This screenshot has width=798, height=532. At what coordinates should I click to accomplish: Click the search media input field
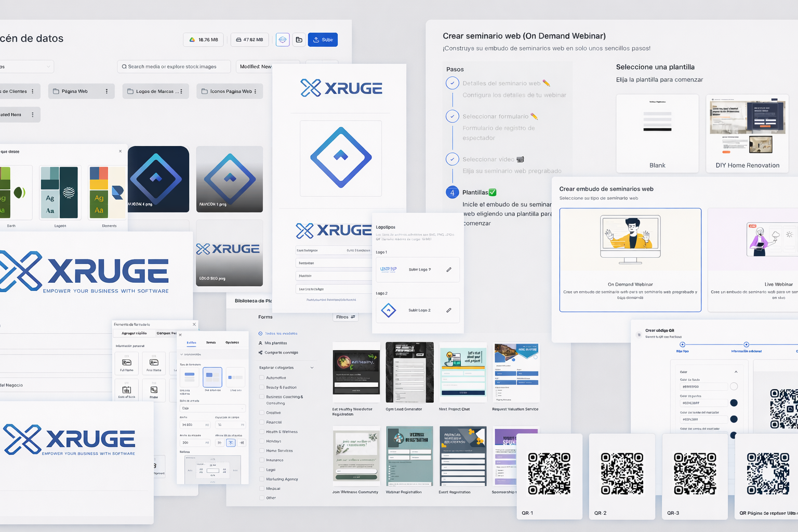coord(174,66)
